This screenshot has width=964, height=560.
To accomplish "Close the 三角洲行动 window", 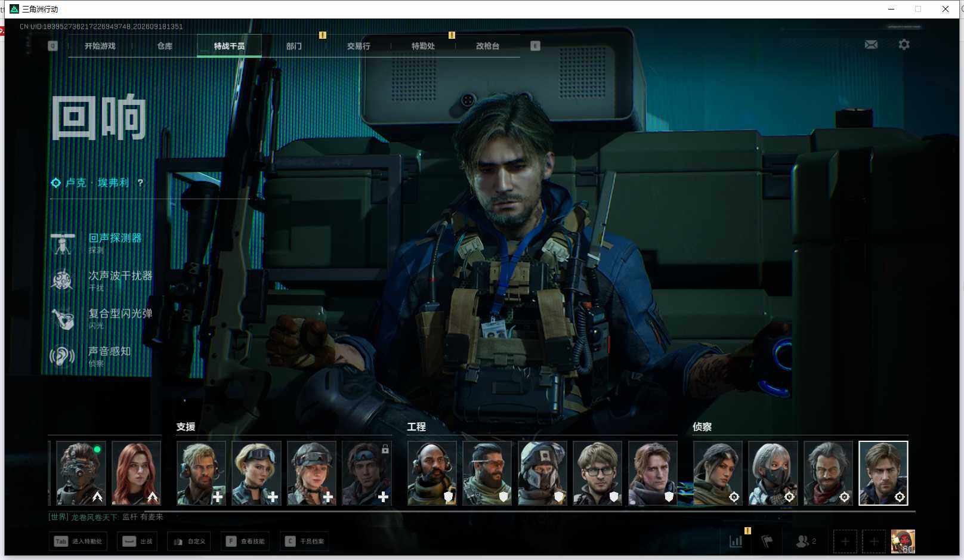I will tap(946, 9).
